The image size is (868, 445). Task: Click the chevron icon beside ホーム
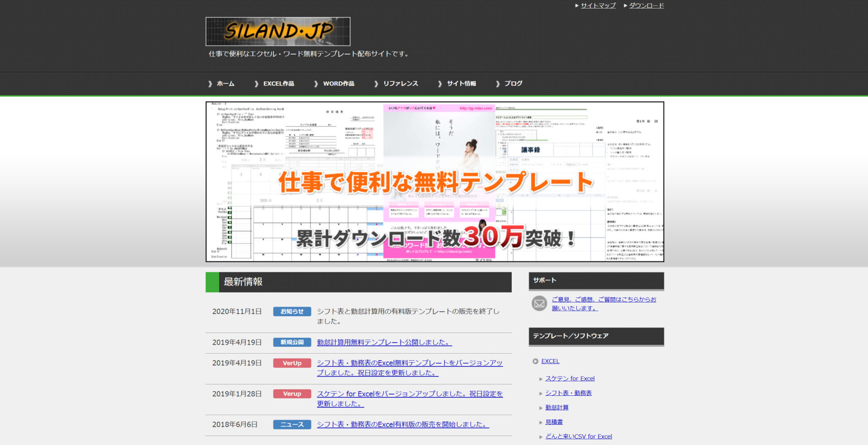(210, 84)
